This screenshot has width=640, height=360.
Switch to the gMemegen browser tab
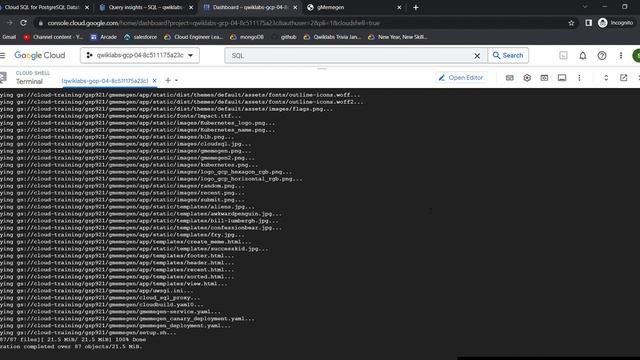354,7
